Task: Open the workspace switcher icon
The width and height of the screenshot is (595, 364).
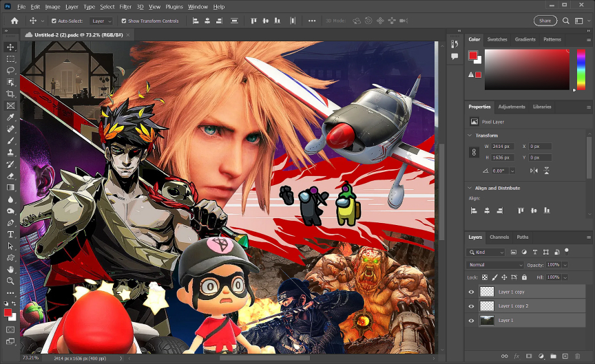Action: [x=579, y=21]
